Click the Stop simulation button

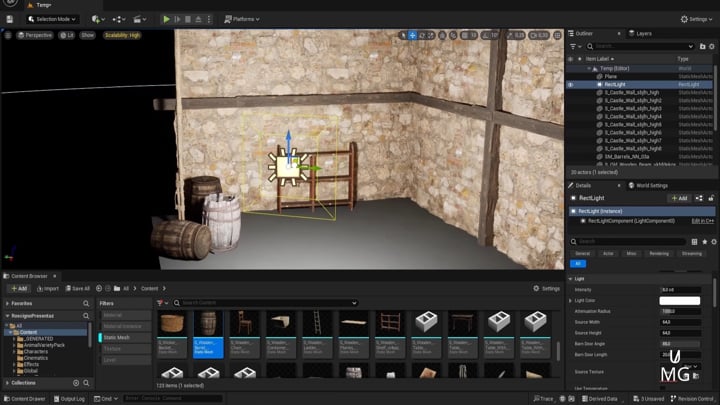pos(188,19)
